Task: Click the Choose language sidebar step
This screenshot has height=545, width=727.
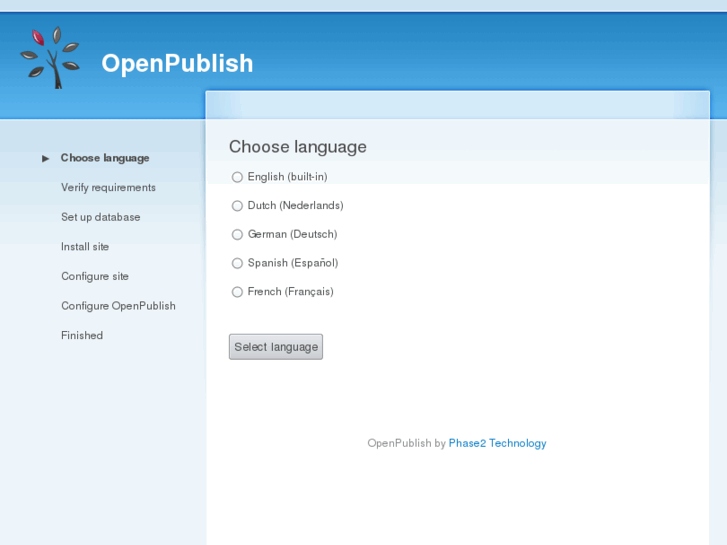Action: coord(105,158)
